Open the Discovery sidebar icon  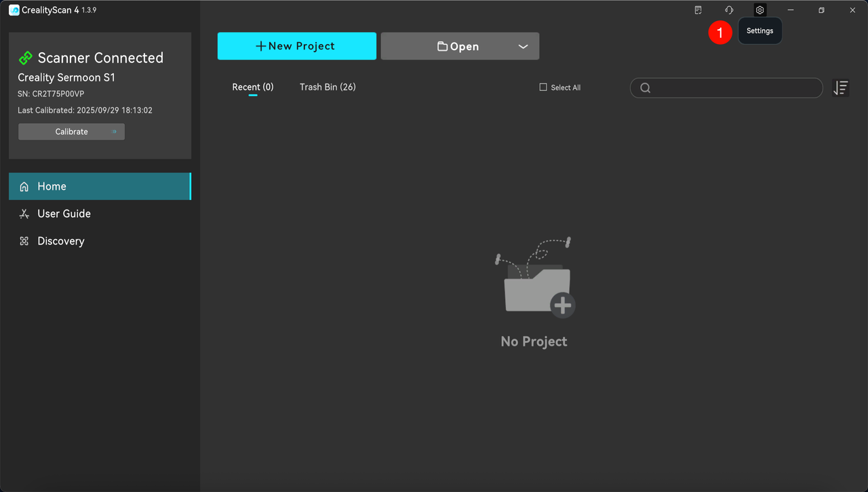click(24, 241)
